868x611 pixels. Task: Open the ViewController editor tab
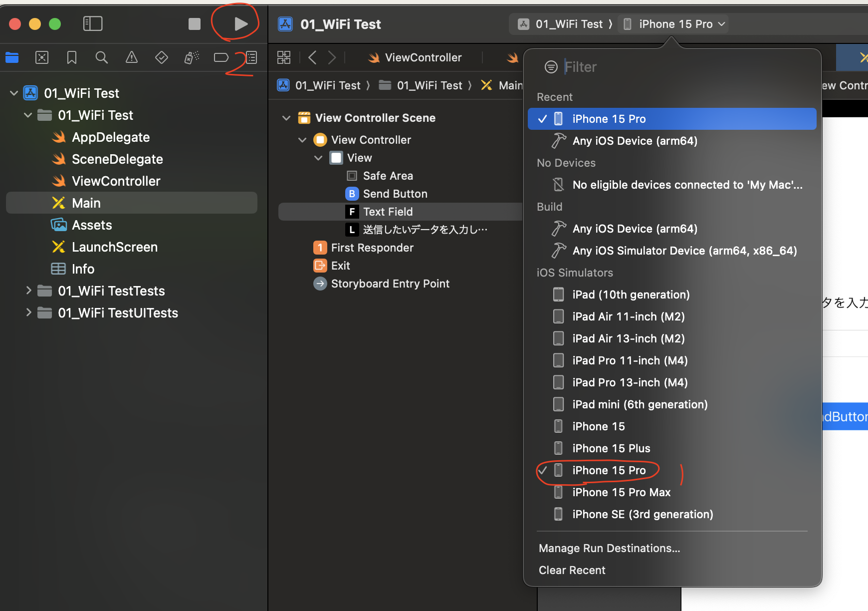point(423,58)
